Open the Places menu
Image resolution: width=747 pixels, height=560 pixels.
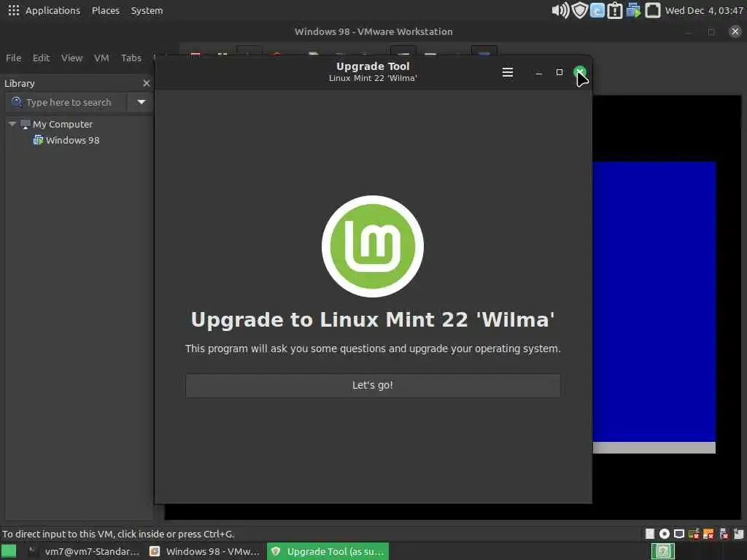pyautogui.click(x=106, y=10)
